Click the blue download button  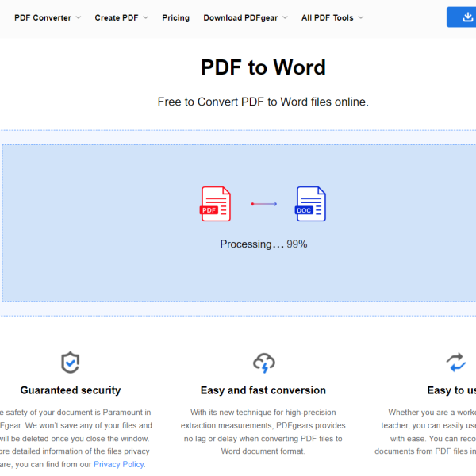462,17
